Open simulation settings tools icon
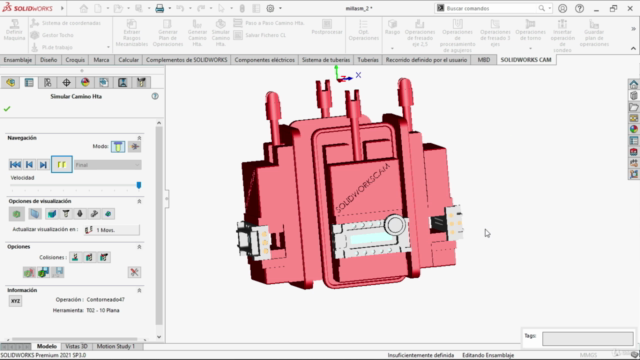This screenshot has width=640, height=360. point(134,272)
